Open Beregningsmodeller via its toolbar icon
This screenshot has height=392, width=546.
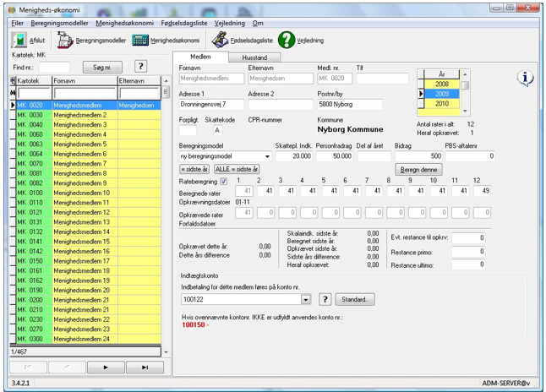click(65, 40)
